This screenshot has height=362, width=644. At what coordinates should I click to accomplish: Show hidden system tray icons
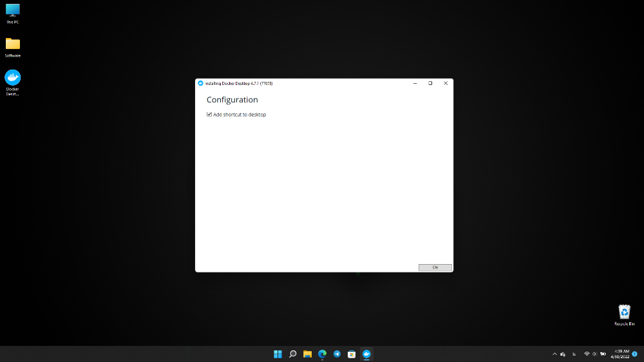(x=554, y=354)
